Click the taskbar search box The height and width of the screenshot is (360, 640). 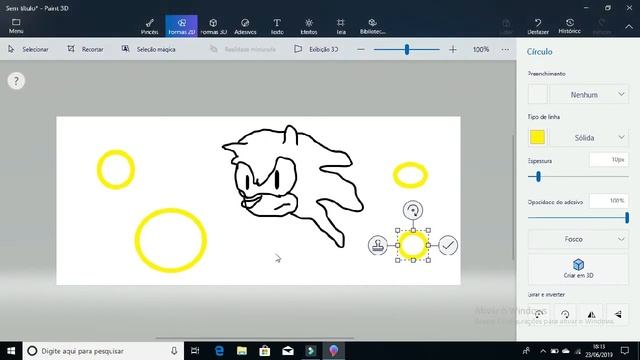tap(103, 351)
